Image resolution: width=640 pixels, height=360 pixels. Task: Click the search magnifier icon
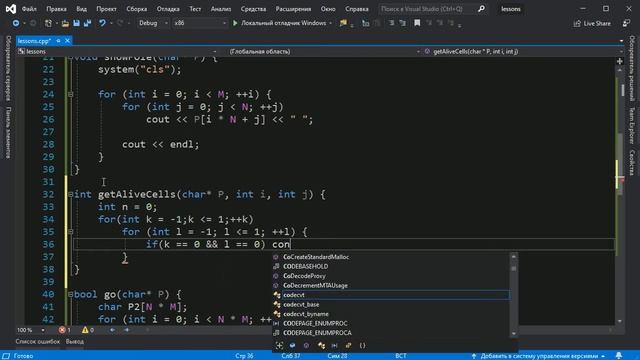coord(481,9)
